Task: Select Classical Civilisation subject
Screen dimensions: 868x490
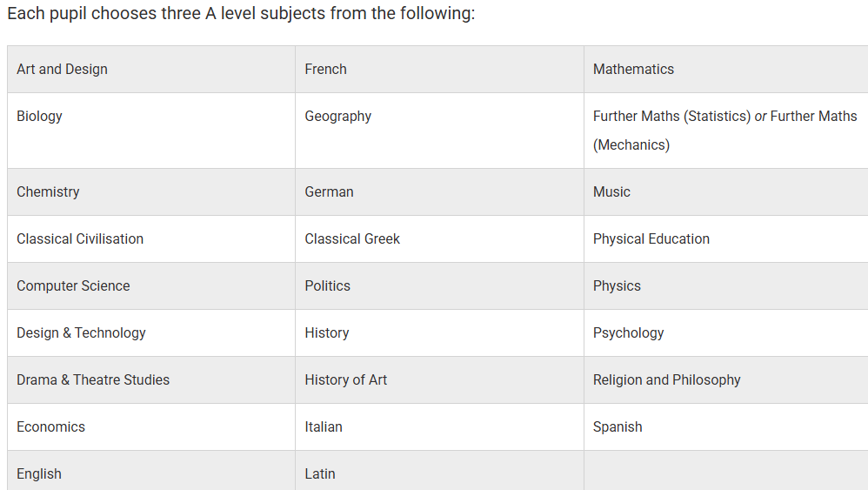Action: click(80, 239)
